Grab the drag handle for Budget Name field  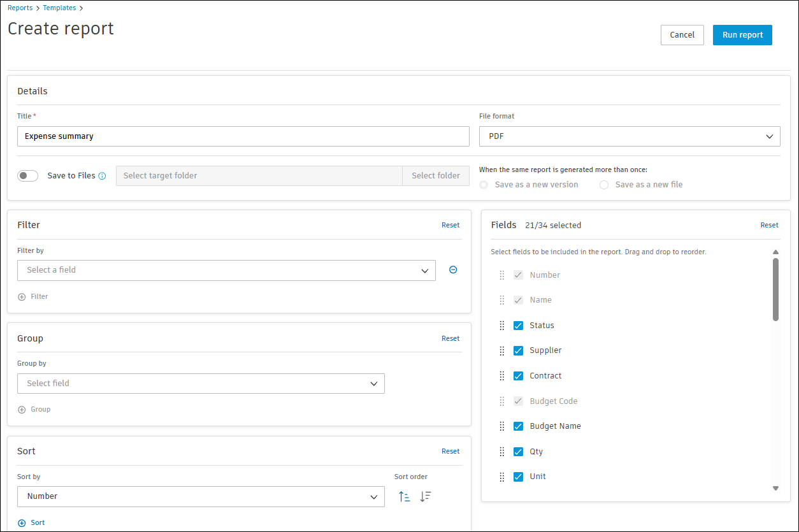(501, 426)
